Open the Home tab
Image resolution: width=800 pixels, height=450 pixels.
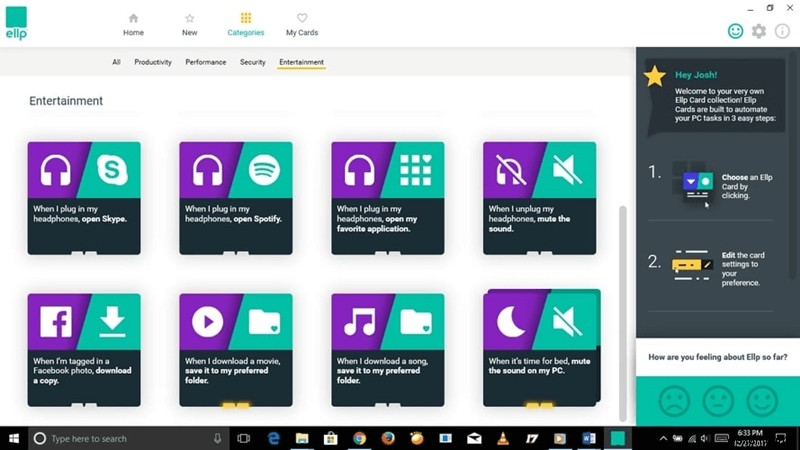[133, 25]
